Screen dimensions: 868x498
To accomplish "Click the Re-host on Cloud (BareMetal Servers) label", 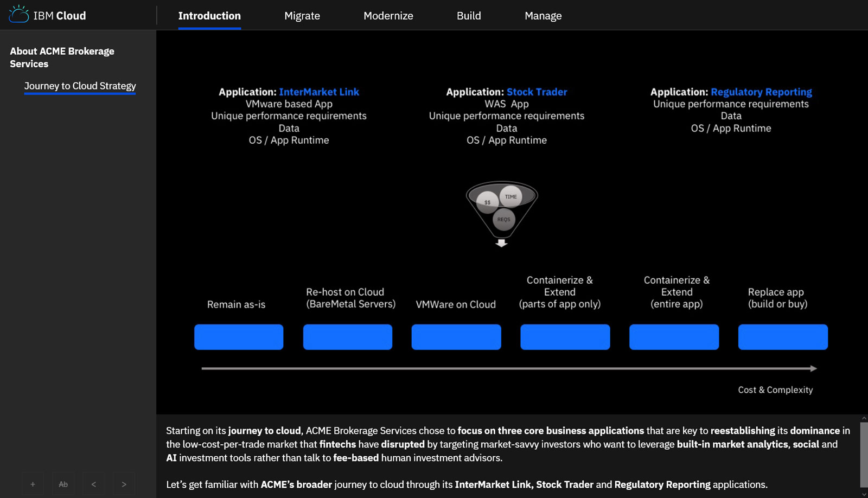I will point(350,298).
